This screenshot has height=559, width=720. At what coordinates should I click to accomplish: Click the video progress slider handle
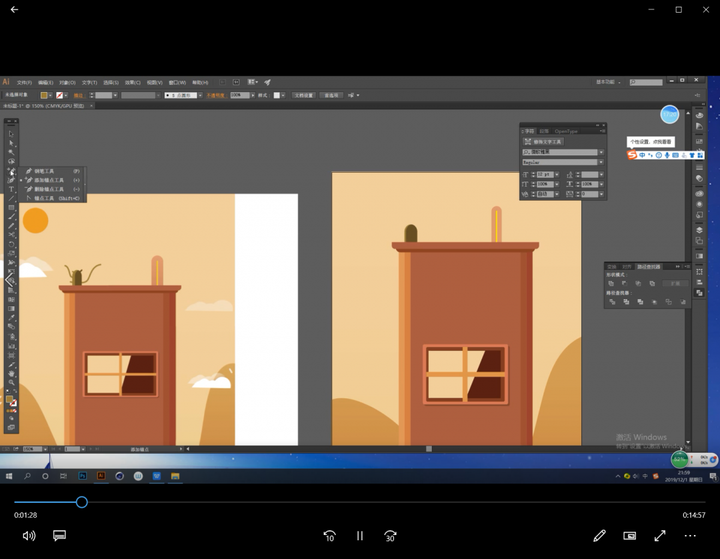coord(82,502)
